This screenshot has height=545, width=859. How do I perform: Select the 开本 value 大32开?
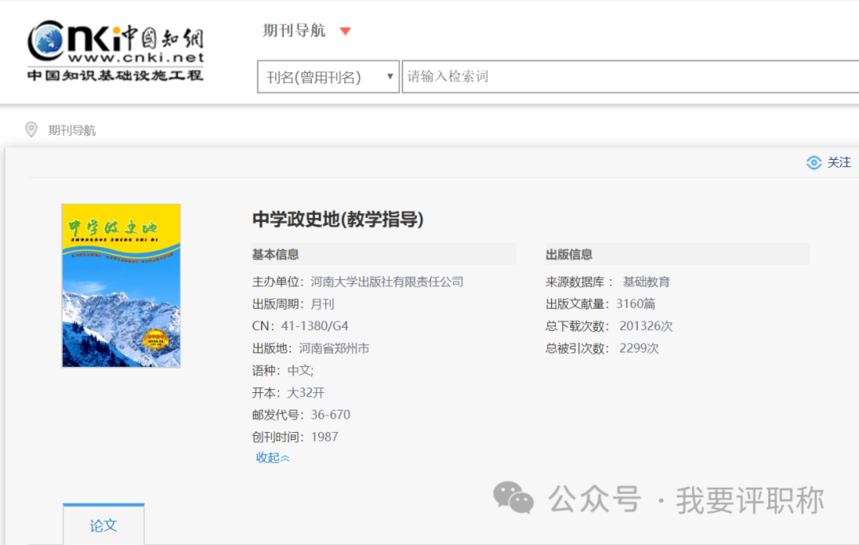306,393
